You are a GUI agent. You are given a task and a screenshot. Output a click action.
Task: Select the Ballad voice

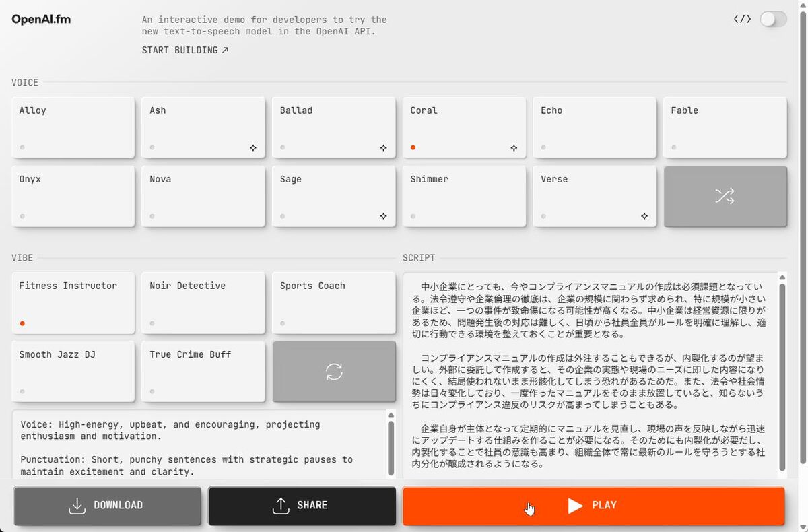[334, 127]
